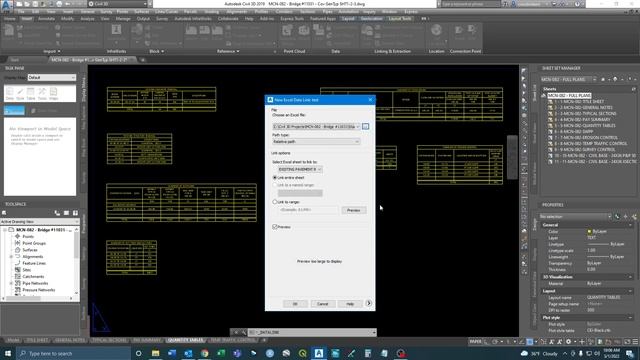This screenshot has height=360, width=640.
Task: Expand the Alignments tree node
Action: [11, 257]
